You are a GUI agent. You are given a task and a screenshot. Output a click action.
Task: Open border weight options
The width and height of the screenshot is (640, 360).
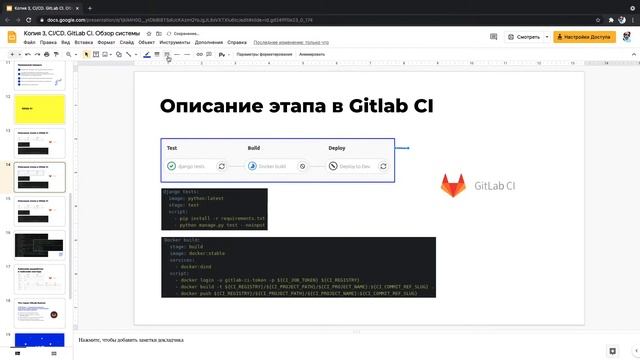point(157,54)
